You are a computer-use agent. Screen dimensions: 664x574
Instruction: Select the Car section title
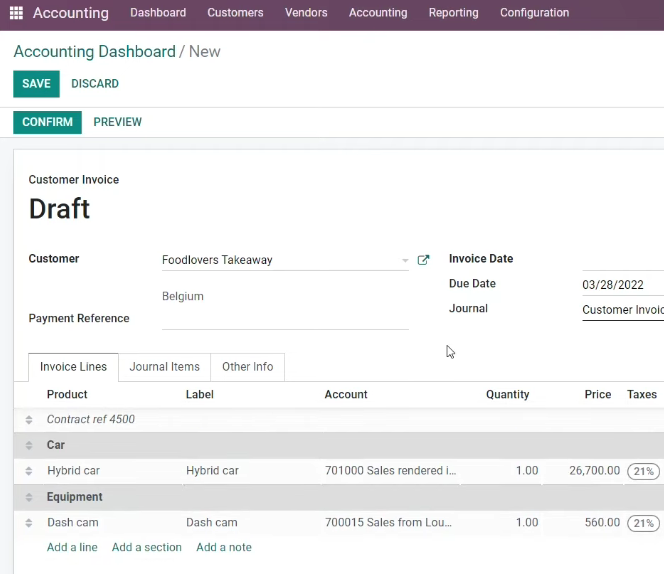click(x=55, y=445)
